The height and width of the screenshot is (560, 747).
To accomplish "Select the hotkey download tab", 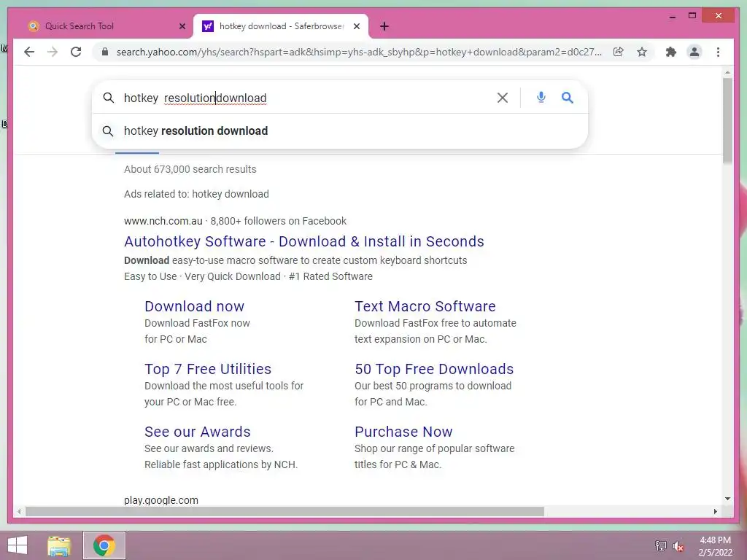I will click(281, 26).
